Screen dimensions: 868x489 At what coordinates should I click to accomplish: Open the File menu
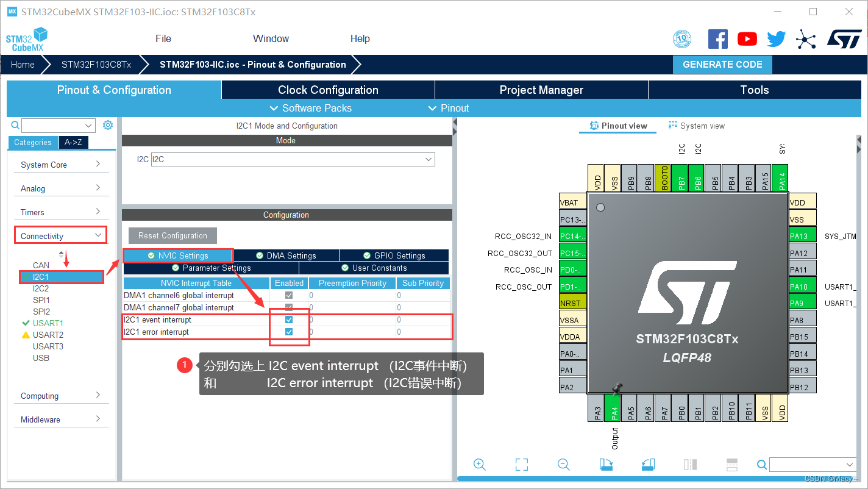pyautogui.click(x=163, y=38)
